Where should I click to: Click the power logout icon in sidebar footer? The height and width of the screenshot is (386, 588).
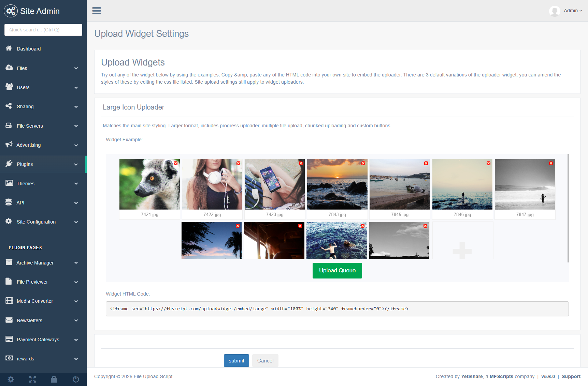[76, 379]
